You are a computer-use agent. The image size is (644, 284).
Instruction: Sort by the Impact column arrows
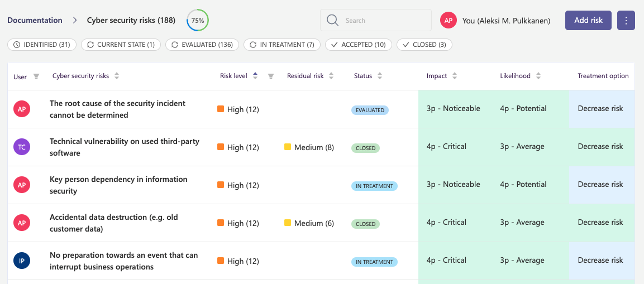[454, 76]
